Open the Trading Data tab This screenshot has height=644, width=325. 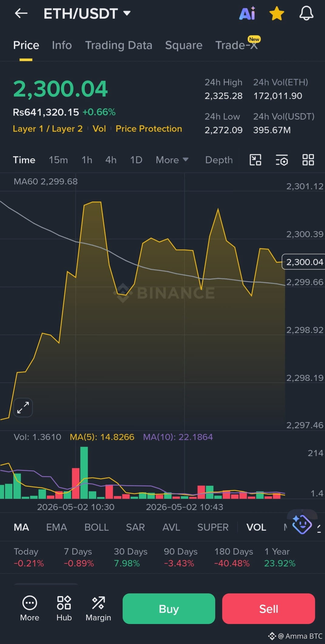click(119, 45)
